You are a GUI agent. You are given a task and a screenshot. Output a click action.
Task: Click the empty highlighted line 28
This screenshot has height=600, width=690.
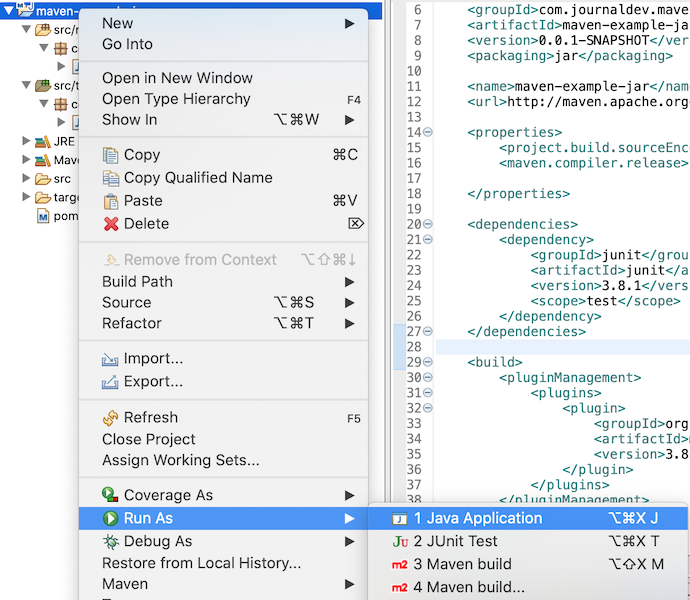point(562,347)
